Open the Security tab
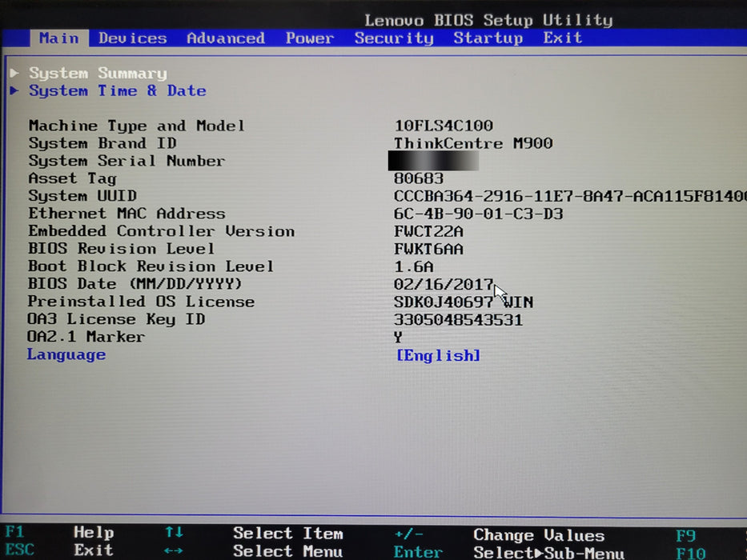This screenshot has height=560, width=747. pyautogui.click(x=394, y=38)
